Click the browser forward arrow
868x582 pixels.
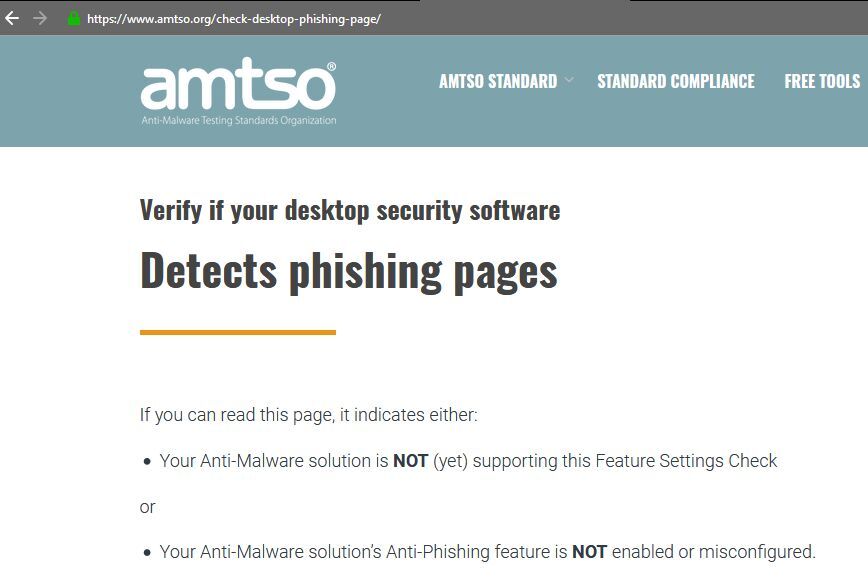click(x=40, y=18)
